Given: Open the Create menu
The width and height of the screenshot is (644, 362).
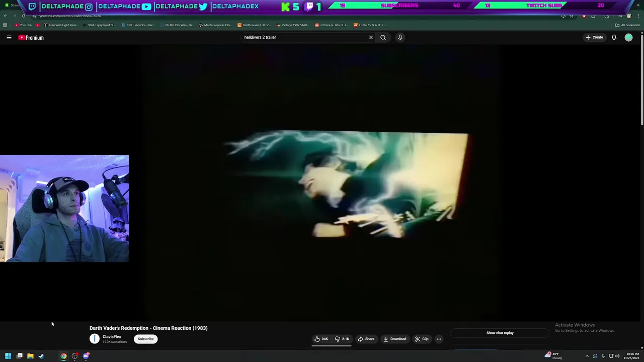Looking at the screenshot, I should click(x=594, y=37).
